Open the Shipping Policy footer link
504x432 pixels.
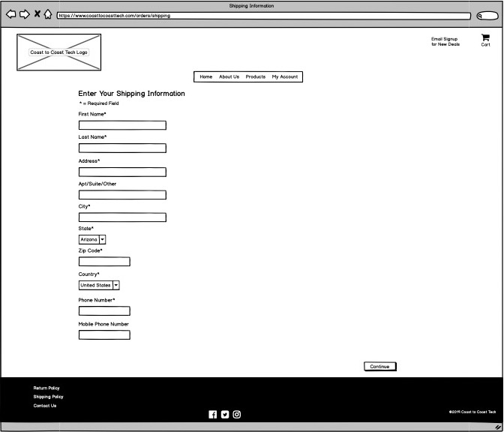tap(48, 397)
